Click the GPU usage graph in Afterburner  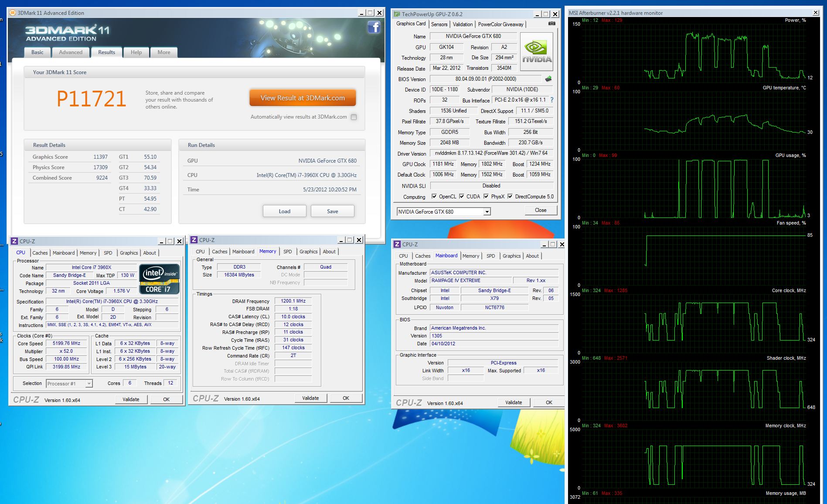694,188
